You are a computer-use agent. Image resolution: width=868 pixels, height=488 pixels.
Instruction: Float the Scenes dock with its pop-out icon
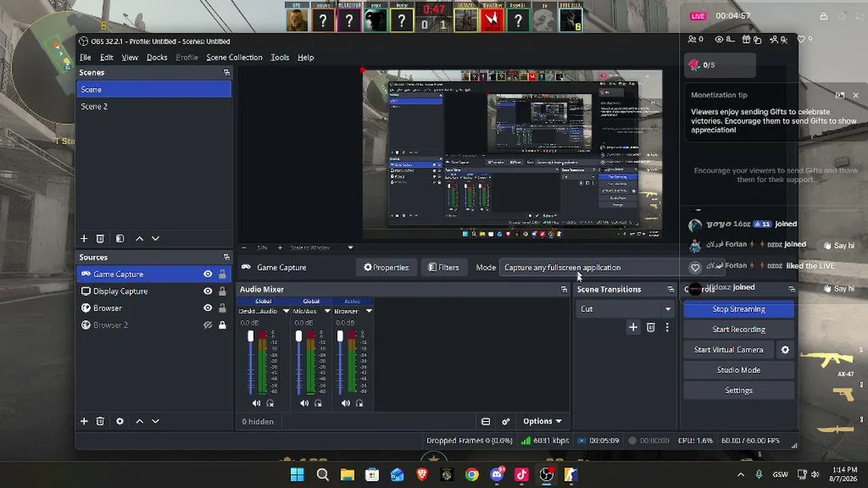(226, 73)
